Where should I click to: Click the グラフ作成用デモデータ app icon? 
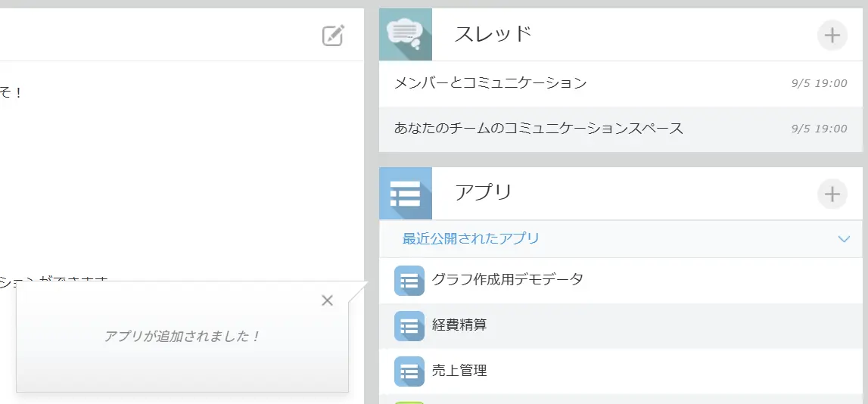tap(409, 281)
